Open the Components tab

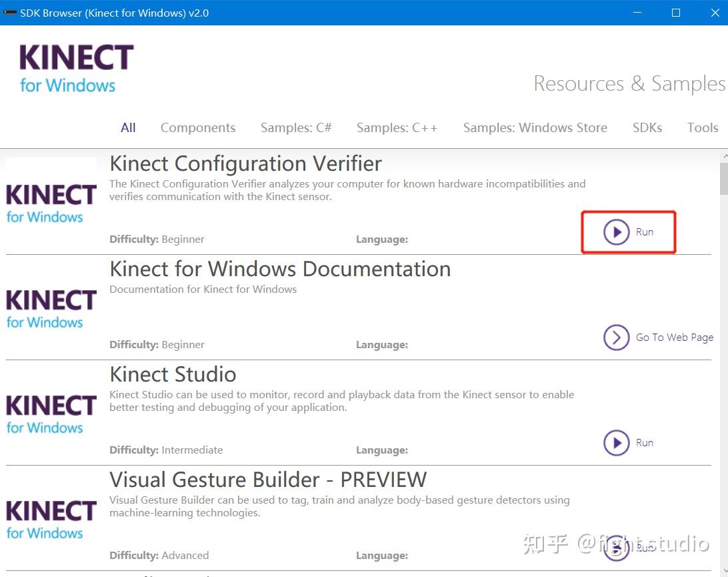[198, 127]
